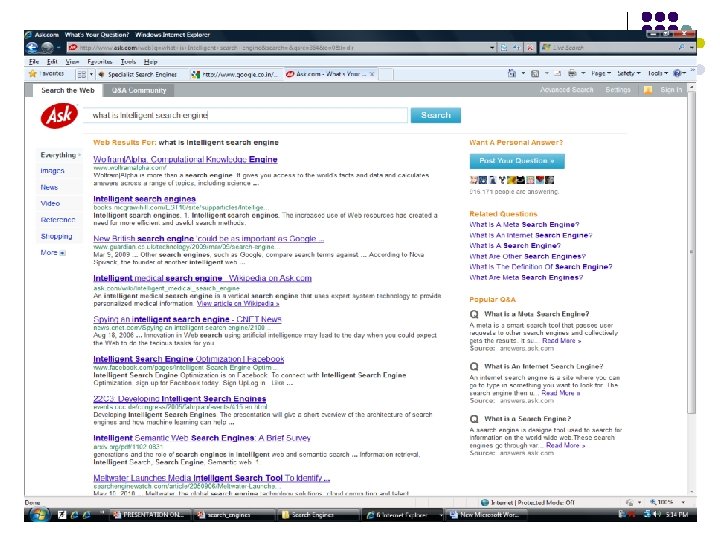The width and height of the screenshot is (720, 540).
Task: Click the Help question-mark icon in command bar
Action: [677, 73]
